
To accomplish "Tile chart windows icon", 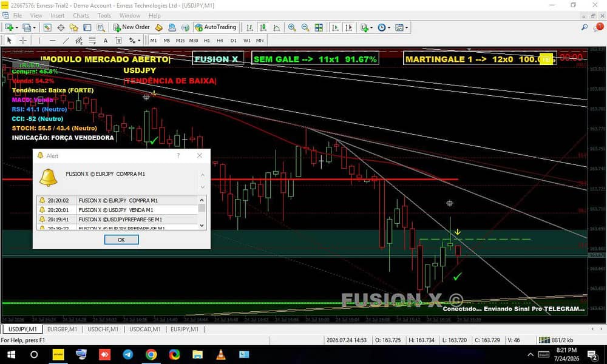I will [319, 27].
